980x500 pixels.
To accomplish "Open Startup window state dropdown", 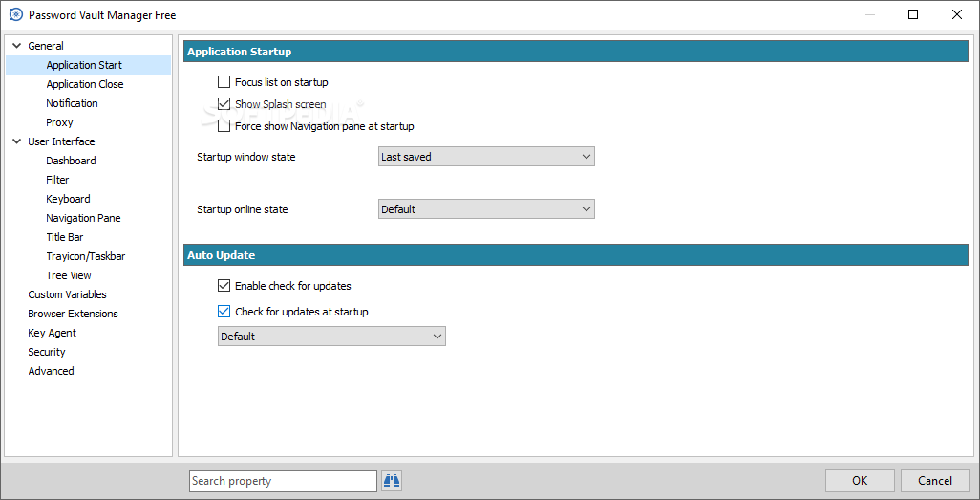I will pos(487,157).
